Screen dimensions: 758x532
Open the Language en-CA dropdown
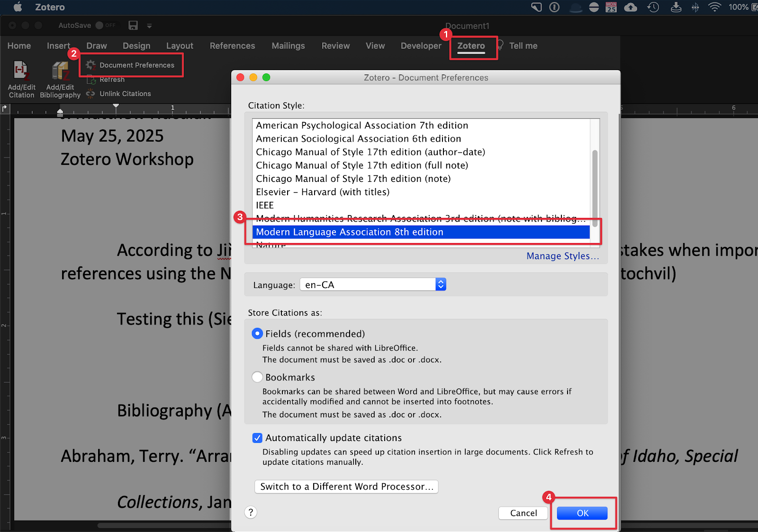point(373,284)
